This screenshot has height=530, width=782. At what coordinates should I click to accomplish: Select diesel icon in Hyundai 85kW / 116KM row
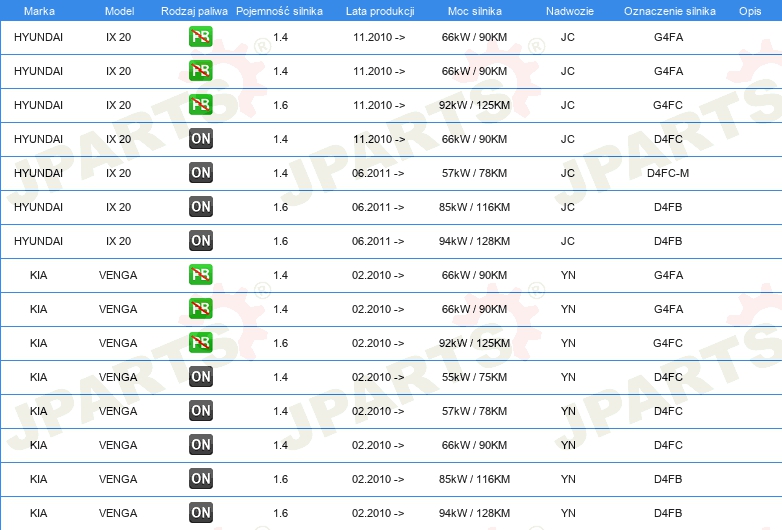click(200, 207)
